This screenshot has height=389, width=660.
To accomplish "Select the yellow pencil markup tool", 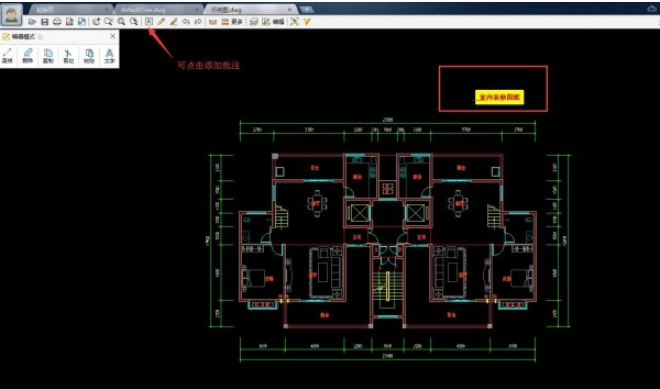I will (161, 21).
